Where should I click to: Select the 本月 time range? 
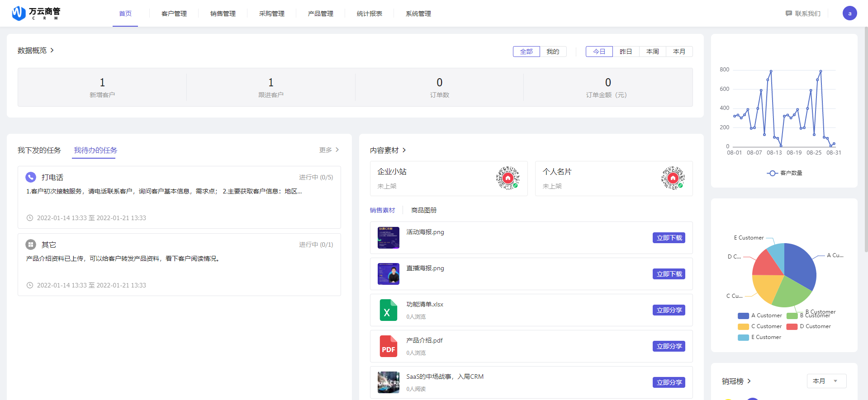coord(679,52)
